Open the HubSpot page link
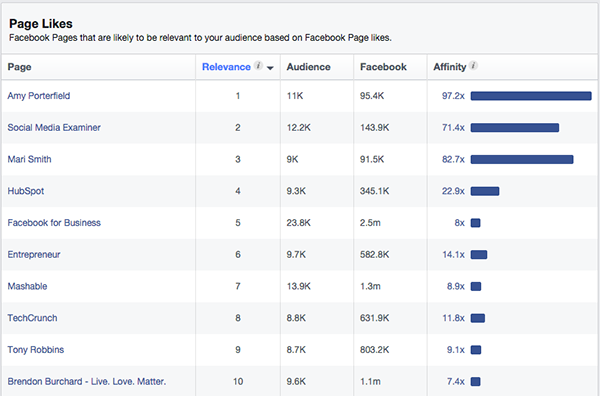This screenshot has width=600, height=396. click(26, 191)
